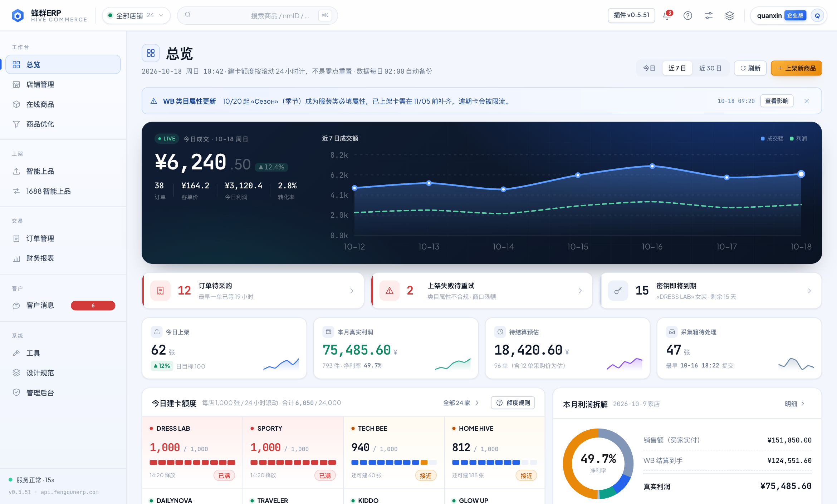The image size is (837, 504).
Task: Click the 企业版 plan badge
Action: [x=795, y=15]
